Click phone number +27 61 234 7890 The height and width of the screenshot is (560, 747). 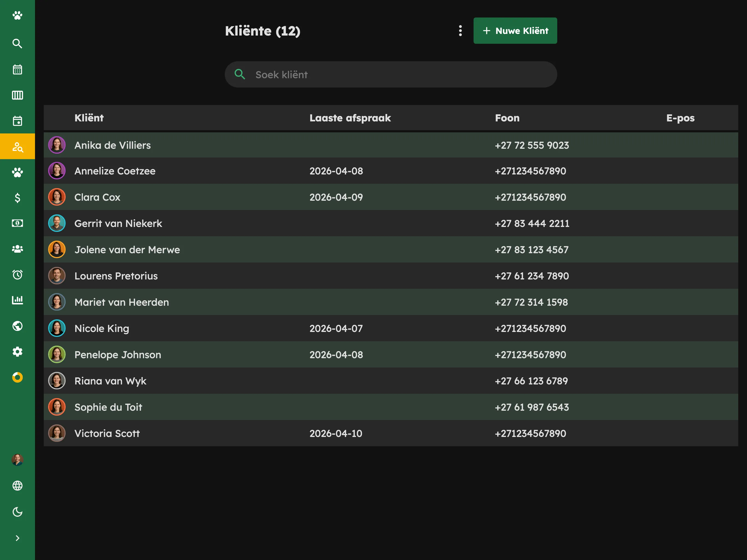pos(532,276)
